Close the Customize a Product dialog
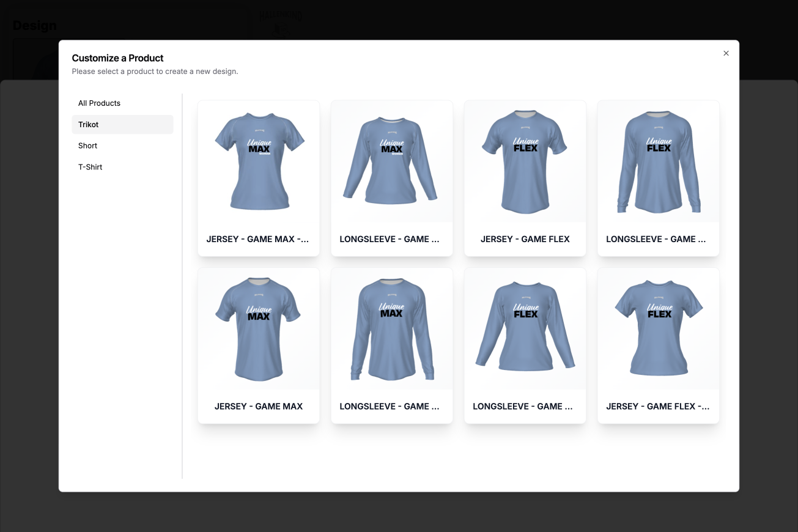 pyautogui.click(x=726, y=53)
